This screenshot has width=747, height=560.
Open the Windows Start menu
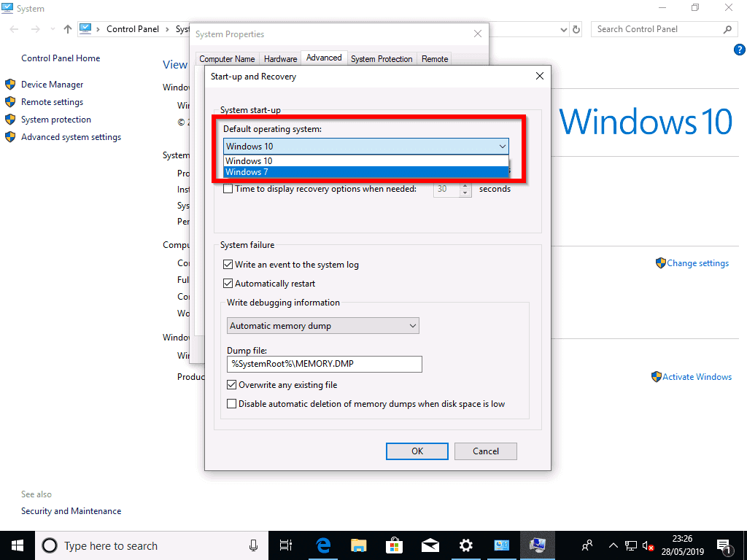(18, 545)
